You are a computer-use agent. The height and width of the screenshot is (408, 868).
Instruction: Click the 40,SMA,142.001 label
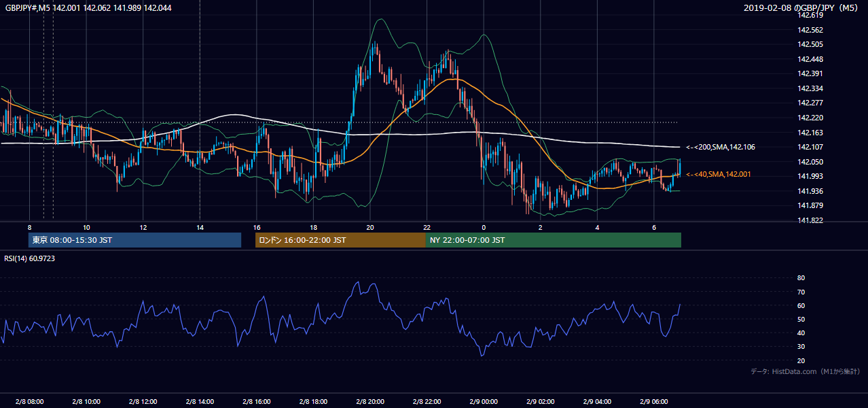719,175
